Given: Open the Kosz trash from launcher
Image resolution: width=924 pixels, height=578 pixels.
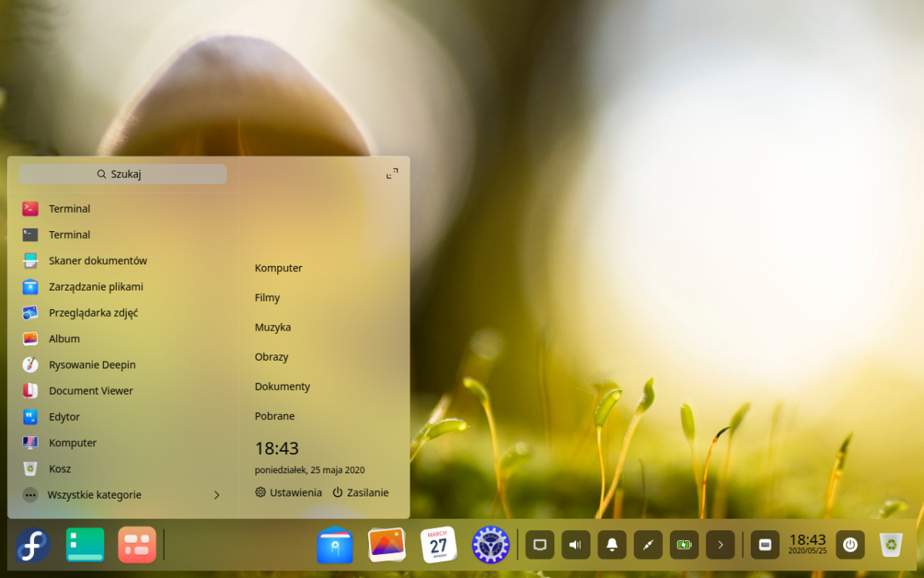Looking at the screenshot, I should pos(60,469).
